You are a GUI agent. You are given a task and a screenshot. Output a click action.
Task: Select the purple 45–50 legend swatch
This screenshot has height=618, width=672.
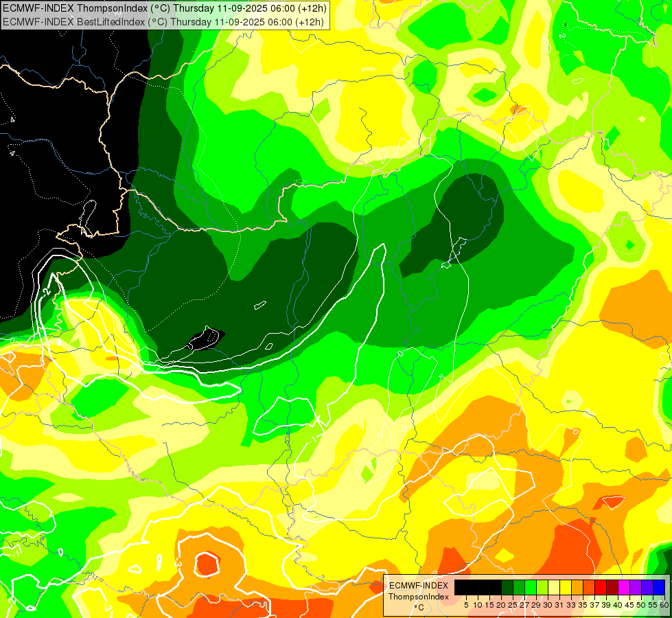636,587
